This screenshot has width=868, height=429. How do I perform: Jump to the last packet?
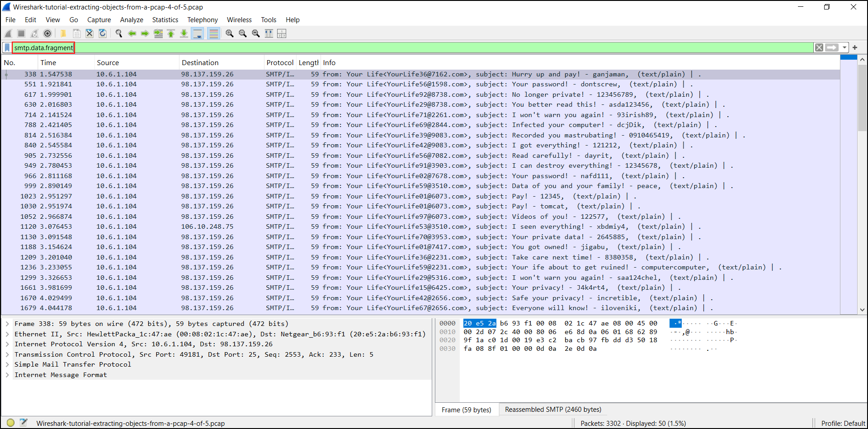[x=184, y=33]
